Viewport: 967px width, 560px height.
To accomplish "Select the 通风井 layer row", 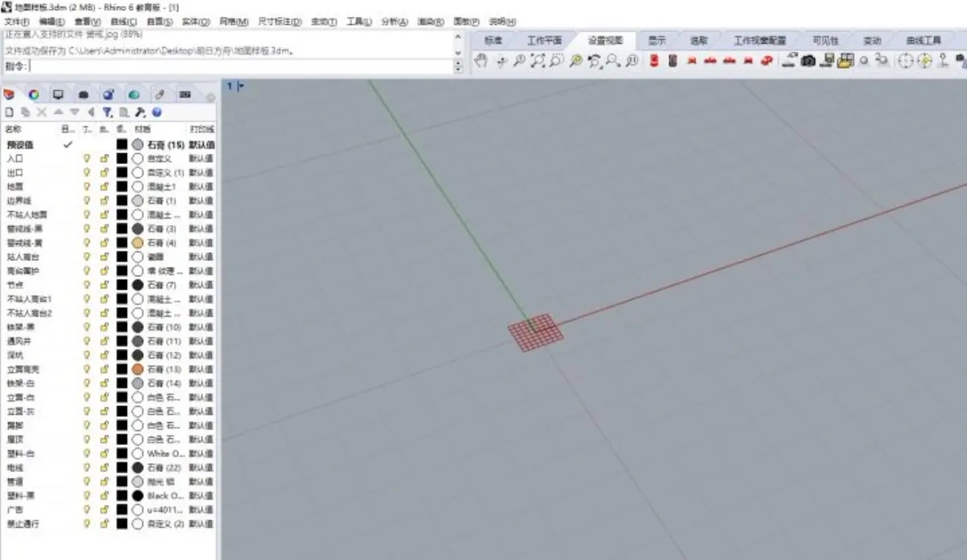I will point(109,341).
